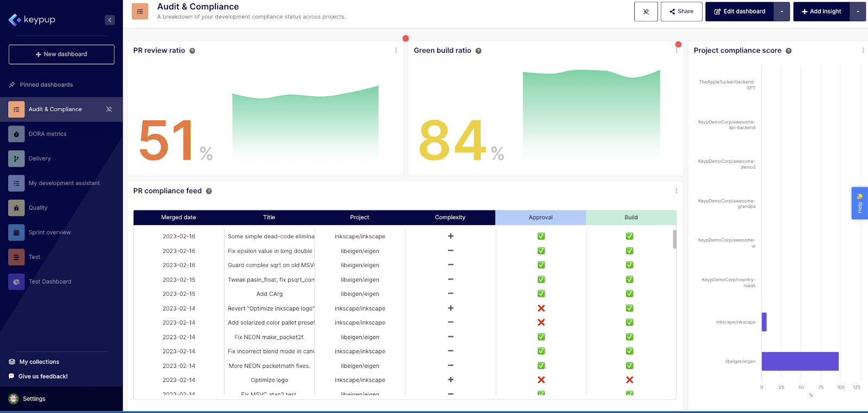Select the Quality dashboard bug icon
The image size is (868, 413).
click(x=16, y=208)
